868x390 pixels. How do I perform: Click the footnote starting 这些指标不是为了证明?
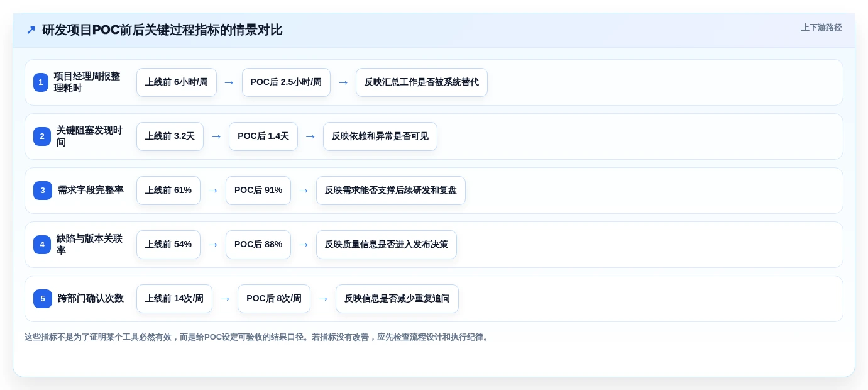point(258,337)
